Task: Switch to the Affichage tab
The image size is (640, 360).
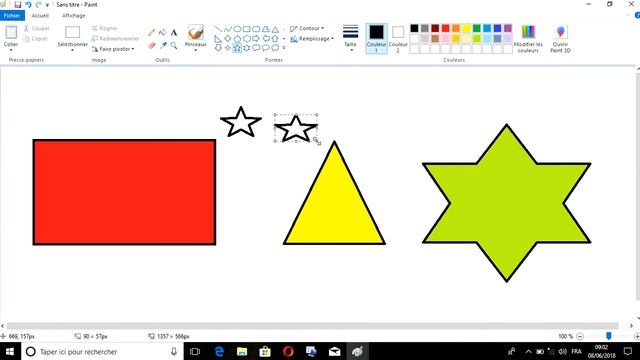Action: pyautogui.click(x=74, y=16)
